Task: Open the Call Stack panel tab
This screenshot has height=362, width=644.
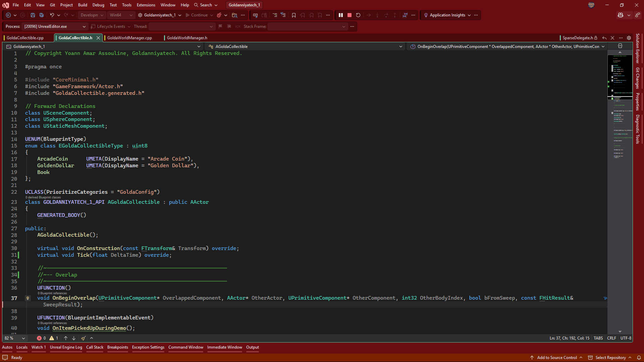Action: (x=95, y=347)
